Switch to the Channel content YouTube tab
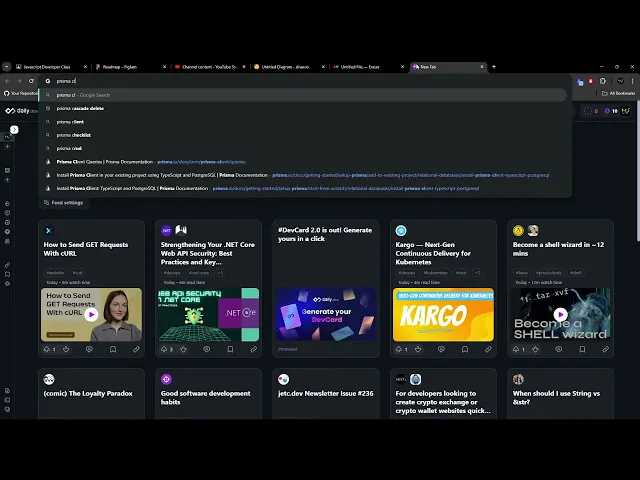Viewport: 640px width, 480px height. tap(210, 67)
